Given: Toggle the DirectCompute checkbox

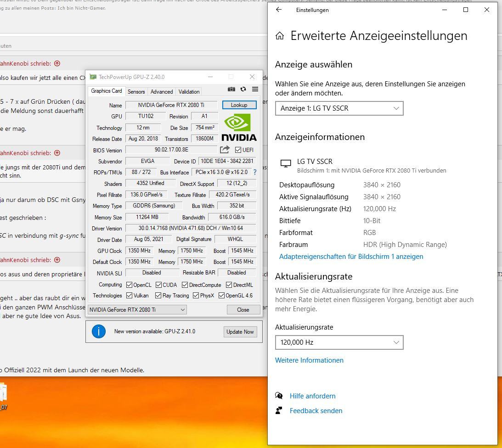Looking at the screenshot, I should [185, 285].
